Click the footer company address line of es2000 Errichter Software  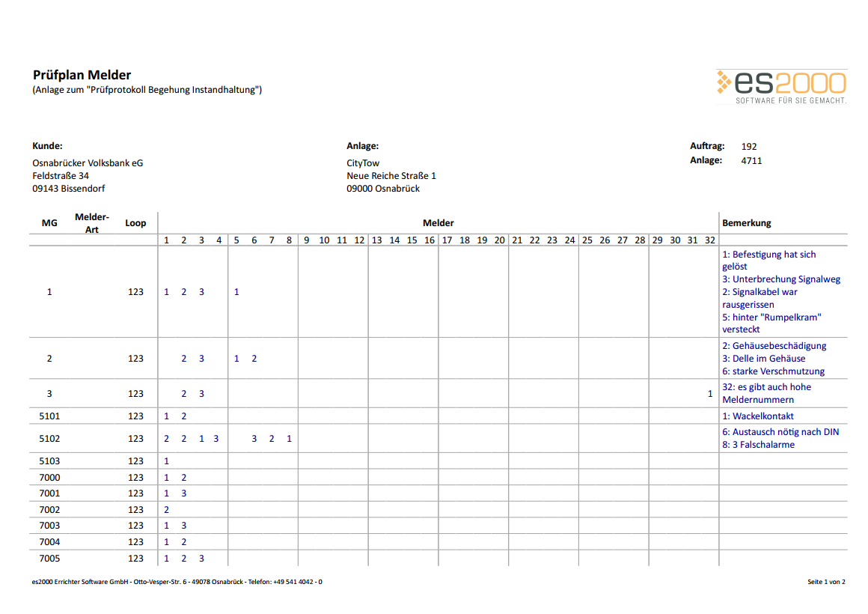pyautogui.click(x=177, y=582)
